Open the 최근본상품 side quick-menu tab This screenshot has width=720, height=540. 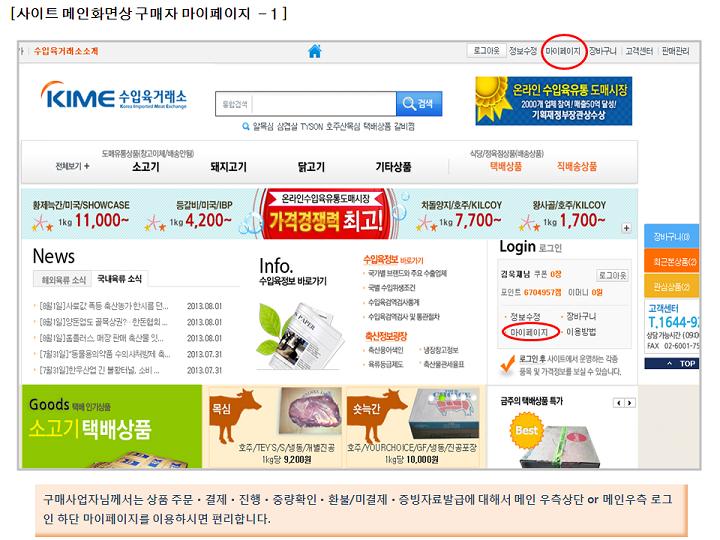(x=672, y=262)
